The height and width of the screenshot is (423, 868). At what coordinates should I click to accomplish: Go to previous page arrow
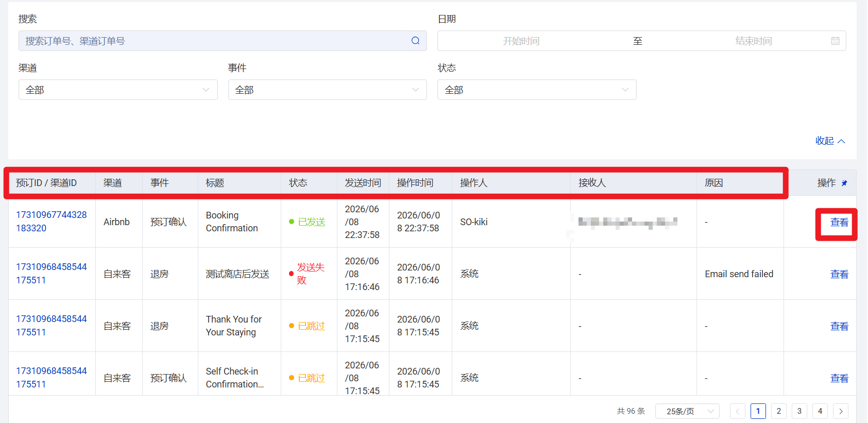[738, 411]
